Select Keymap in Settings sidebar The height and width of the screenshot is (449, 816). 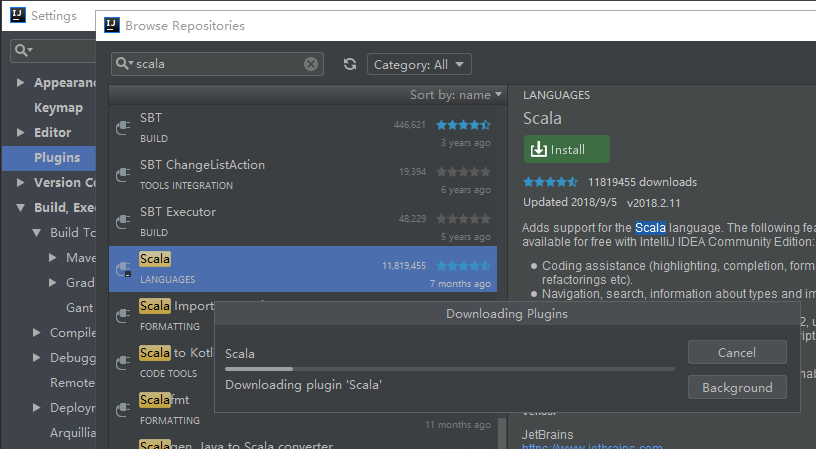click(58, 108)
